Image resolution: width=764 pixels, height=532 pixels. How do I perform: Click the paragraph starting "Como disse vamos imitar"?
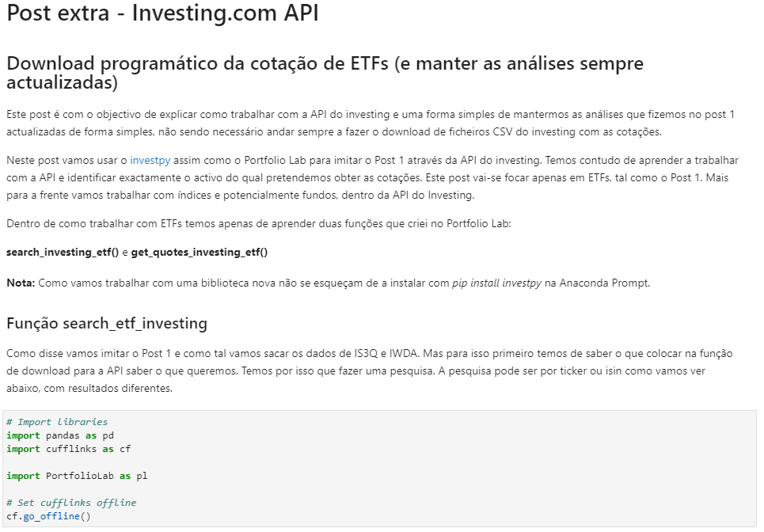click(364, 370)
